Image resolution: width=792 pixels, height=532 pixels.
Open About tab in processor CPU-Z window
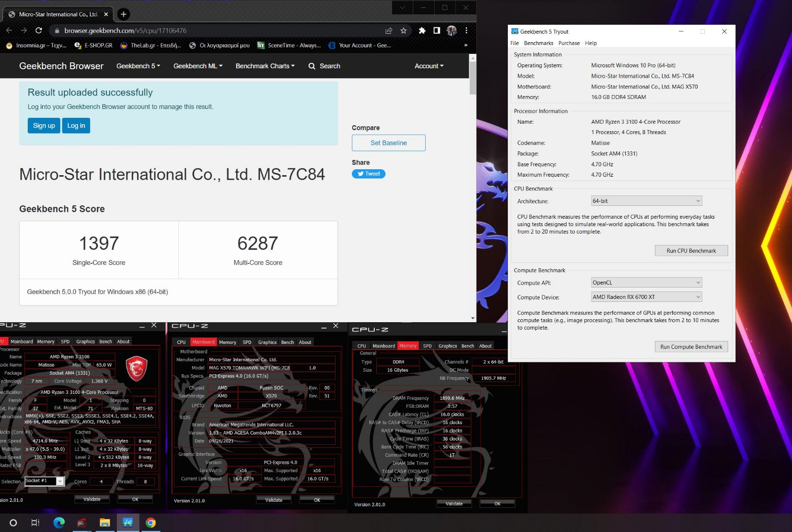pyautogui.click(x=123, y=341)
